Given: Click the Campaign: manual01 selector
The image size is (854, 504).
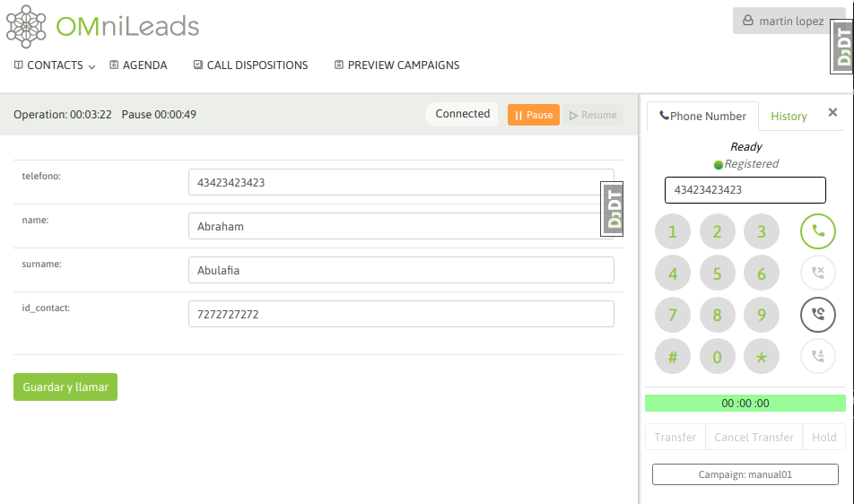Looking at the screenshot, I should point(745,474).
